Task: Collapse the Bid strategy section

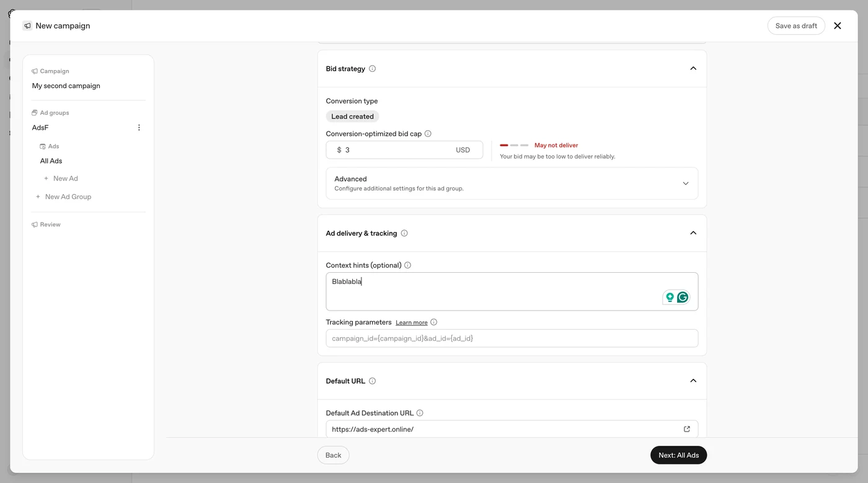Action: pyautogui.click(x=693, y=69)
